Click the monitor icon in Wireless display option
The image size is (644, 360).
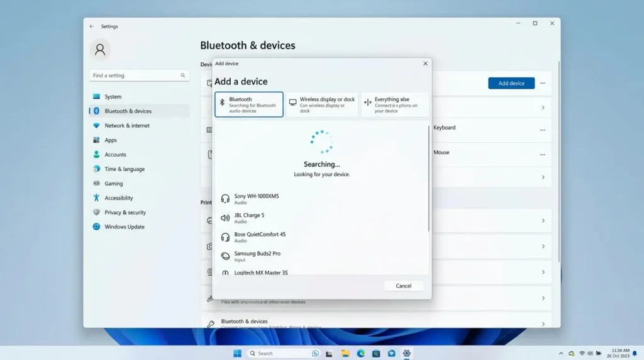pos(293,102)
